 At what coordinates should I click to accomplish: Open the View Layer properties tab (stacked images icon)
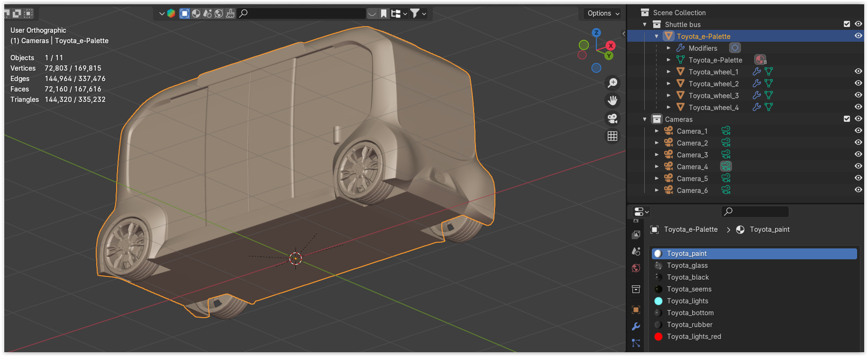[x=636, y=235]
